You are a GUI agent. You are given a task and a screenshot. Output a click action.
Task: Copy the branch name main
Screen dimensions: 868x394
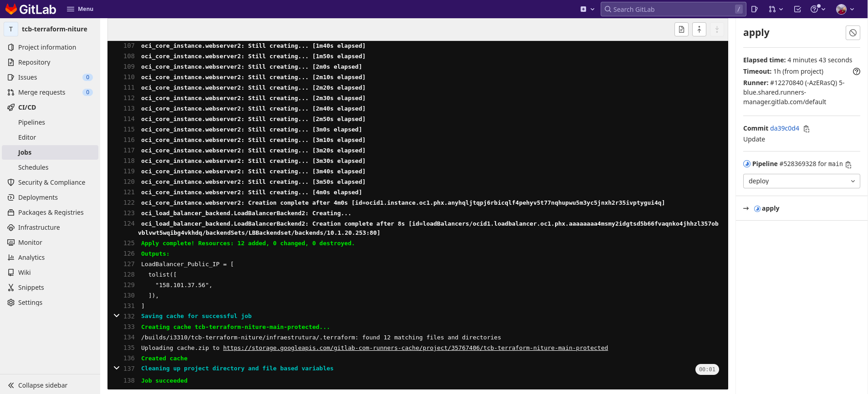pos(848,165)
